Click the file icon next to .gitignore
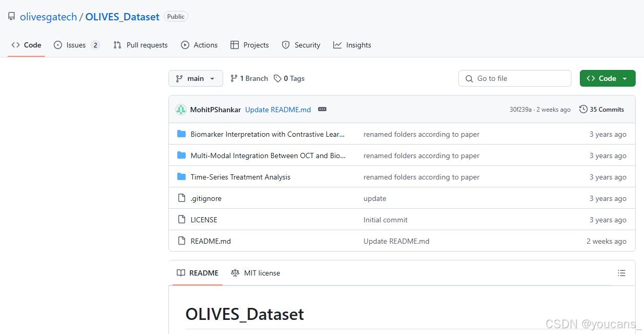This screenshot has height=334, width=644. 181,198
